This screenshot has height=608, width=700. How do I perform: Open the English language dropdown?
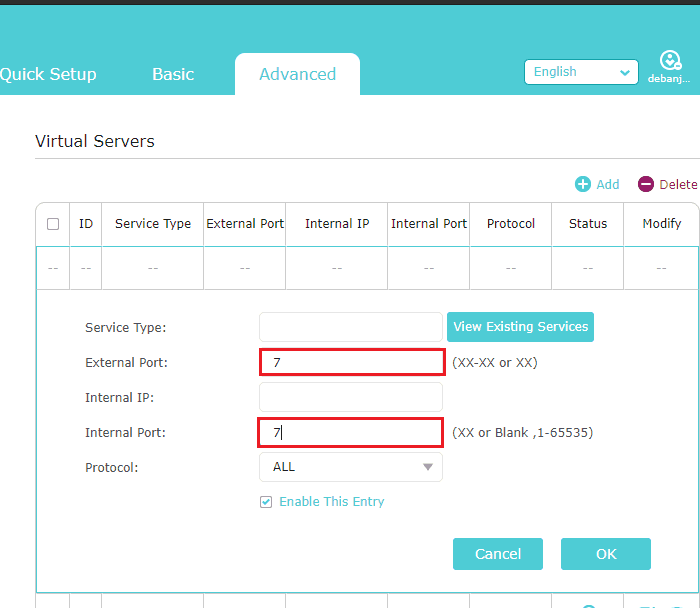[x=581, y=72]
